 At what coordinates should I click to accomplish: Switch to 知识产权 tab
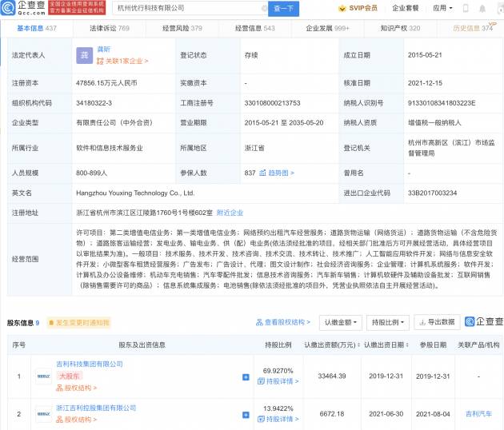click(x=400, y=28)
